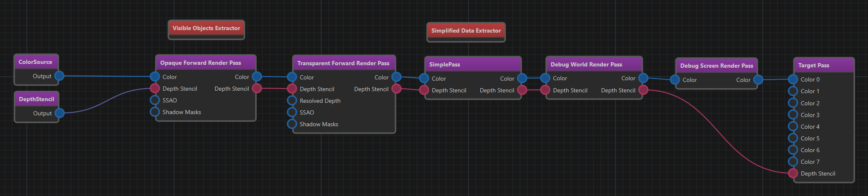Click Target Pass Color 7 socket
This screenshot has width=868, height=196.
pyautogui.click(x=793, y=161)
